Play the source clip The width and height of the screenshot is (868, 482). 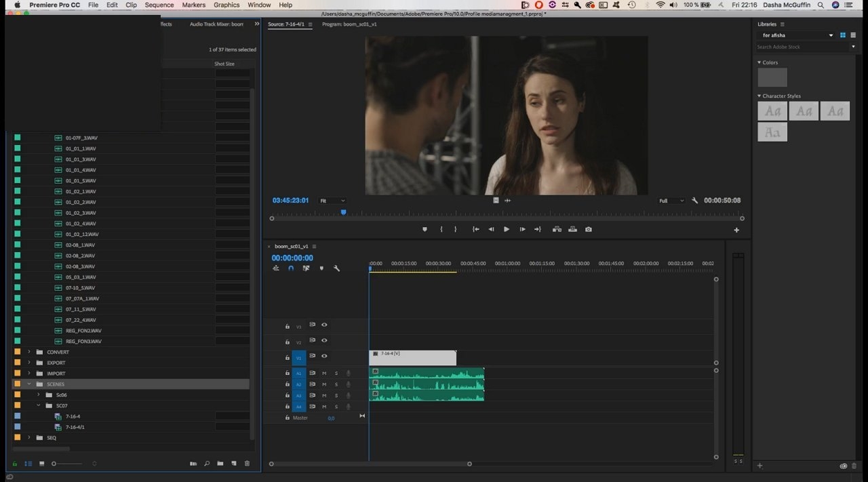tap(507, 229)
